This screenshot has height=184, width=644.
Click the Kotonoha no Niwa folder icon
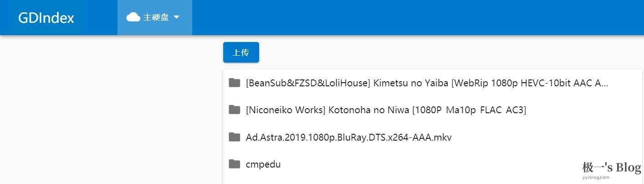[235, 110]
